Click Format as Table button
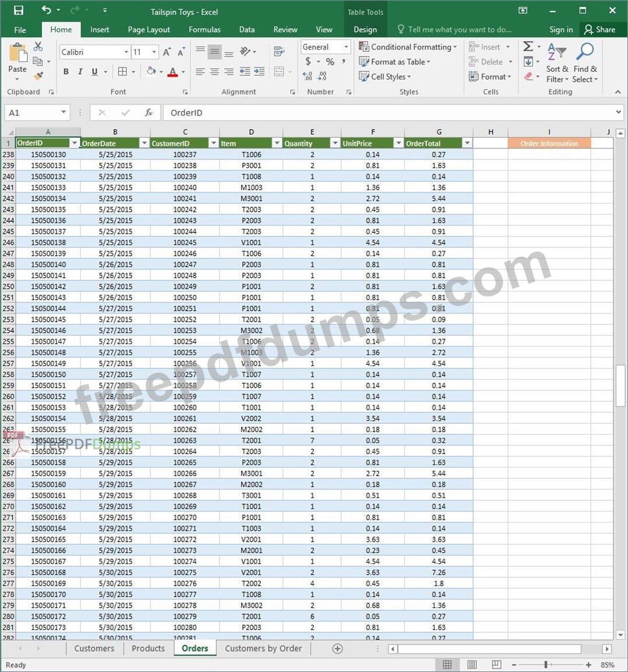628x672 pixels. (395, 62)
